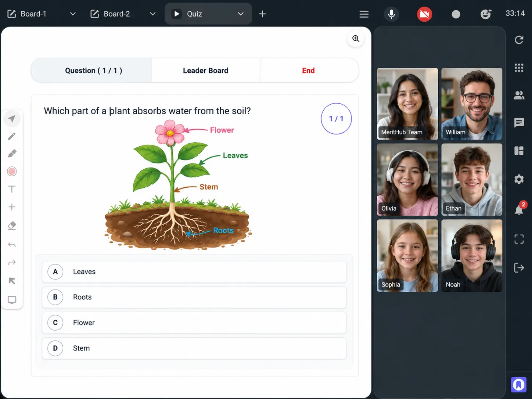Select the Eraser tool
The height and width of the screenshot is (399, 532).
point(12,226)
